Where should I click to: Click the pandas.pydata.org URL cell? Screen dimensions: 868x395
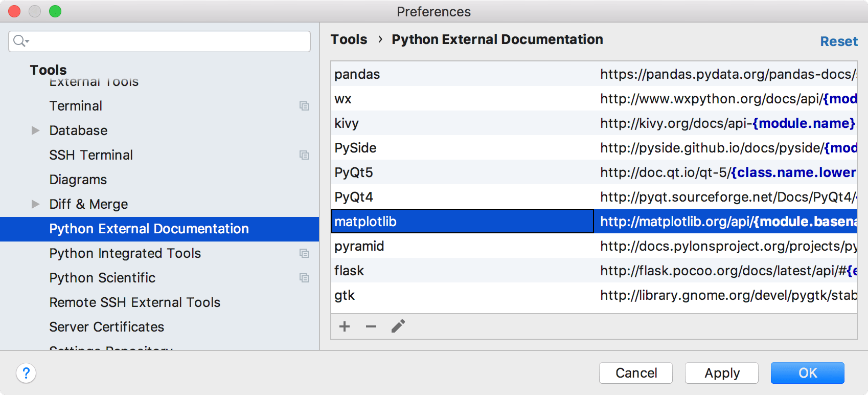click(x=725, y=74)
